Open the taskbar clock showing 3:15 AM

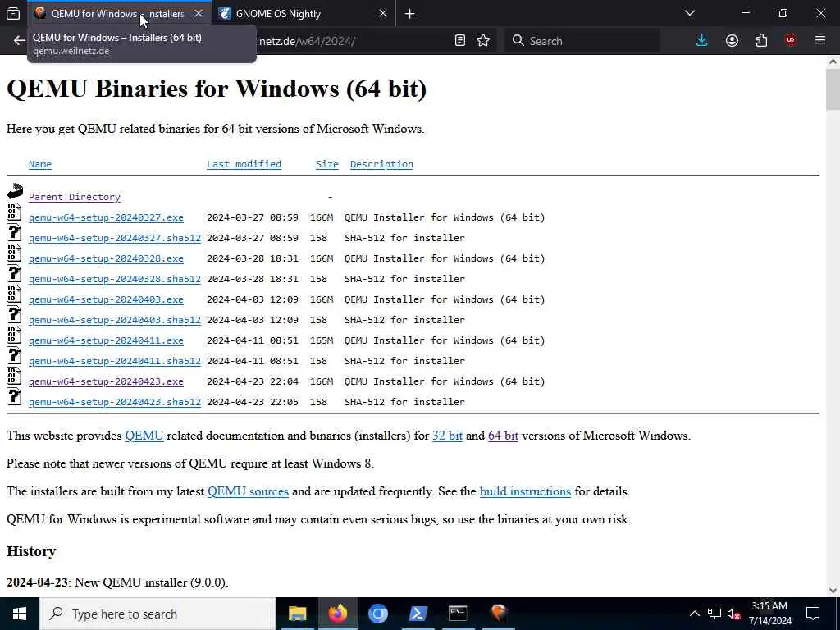[x=769, y=614]
